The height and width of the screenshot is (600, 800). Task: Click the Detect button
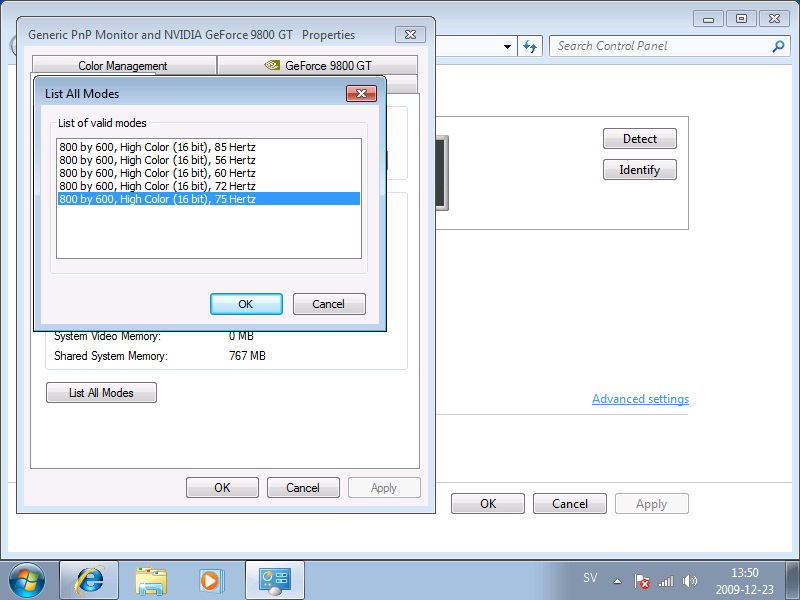[x=639, y=138]
